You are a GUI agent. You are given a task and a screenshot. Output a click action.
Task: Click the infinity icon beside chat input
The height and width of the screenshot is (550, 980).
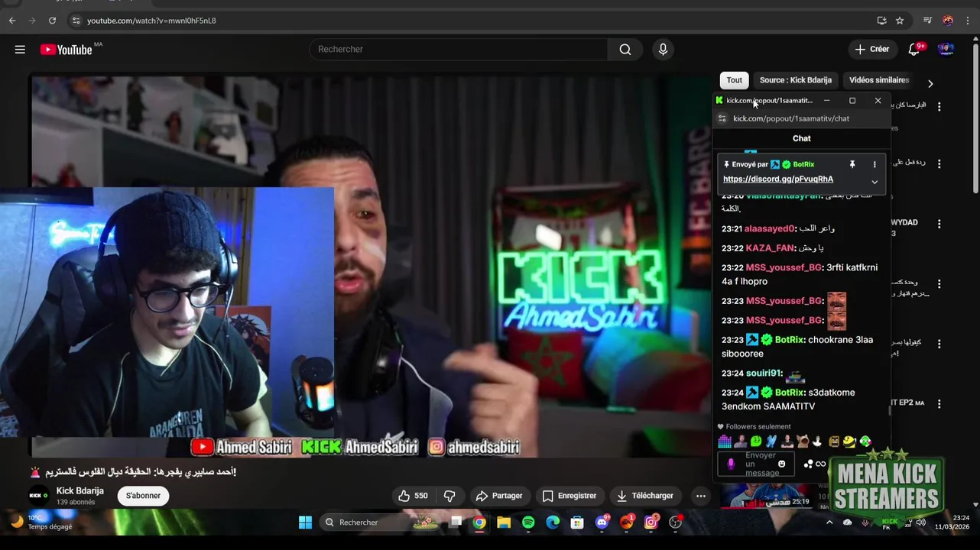click(x=820, y=464)
